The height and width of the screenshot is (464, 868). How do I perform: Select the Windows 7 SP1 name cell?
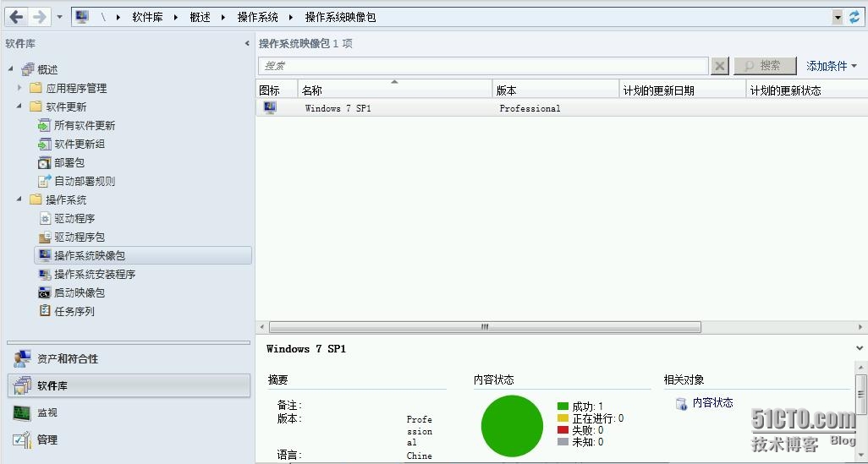338,108
